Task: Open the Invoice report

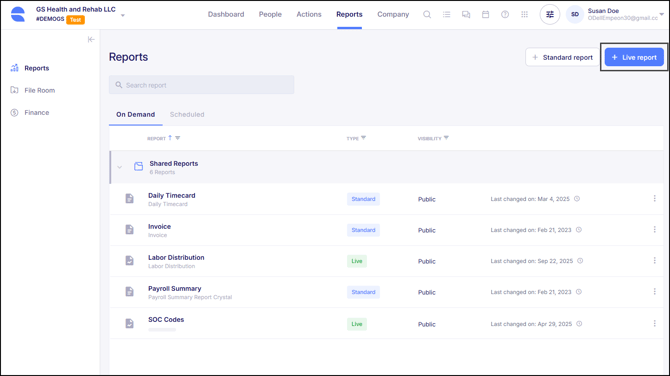Action: 159,226
